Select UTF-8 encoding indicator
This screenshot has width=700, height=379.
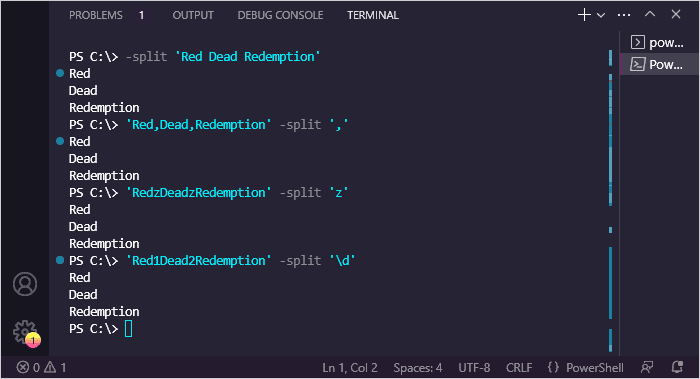(x=474, y=368)
